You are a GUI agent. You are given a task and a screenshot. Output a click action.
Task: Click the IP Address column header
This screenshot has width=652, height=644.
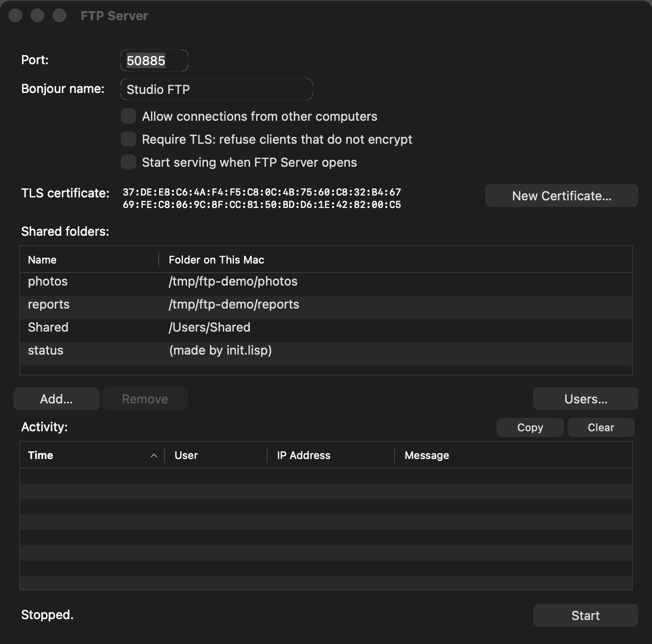coord(331,455)
